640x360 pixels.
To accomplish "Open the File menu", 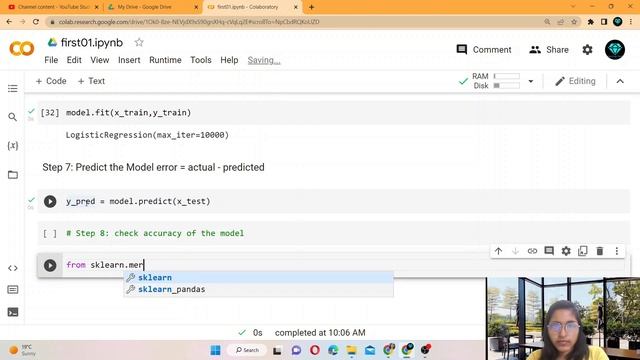I will point(51,60).
